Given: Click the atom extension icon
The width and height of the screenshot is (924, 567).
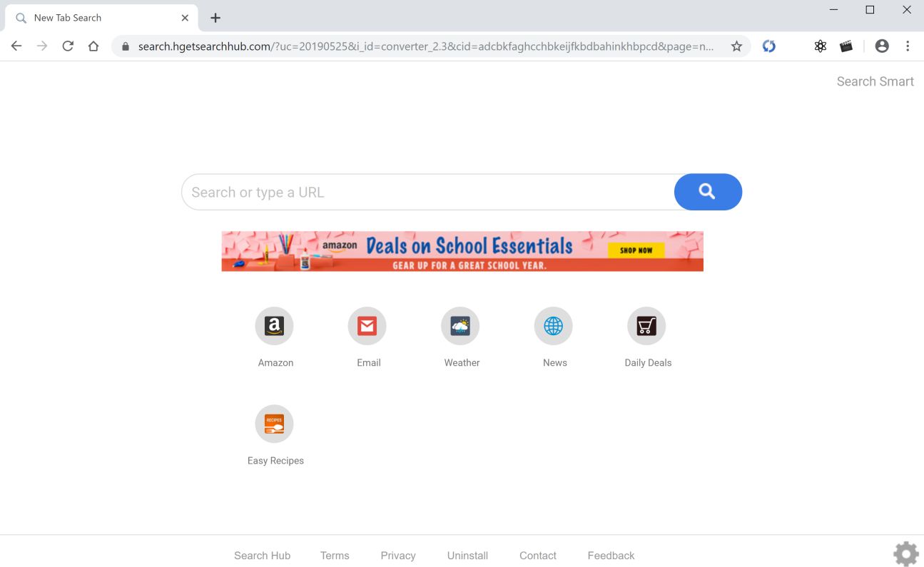Looking at the screenshot, I should point(821,46).
